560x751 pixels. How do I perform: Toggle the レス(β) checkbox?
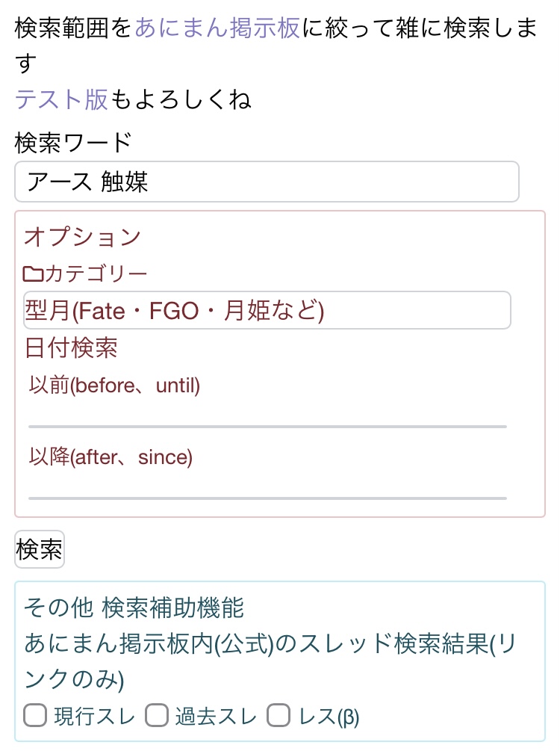(279, 717)
